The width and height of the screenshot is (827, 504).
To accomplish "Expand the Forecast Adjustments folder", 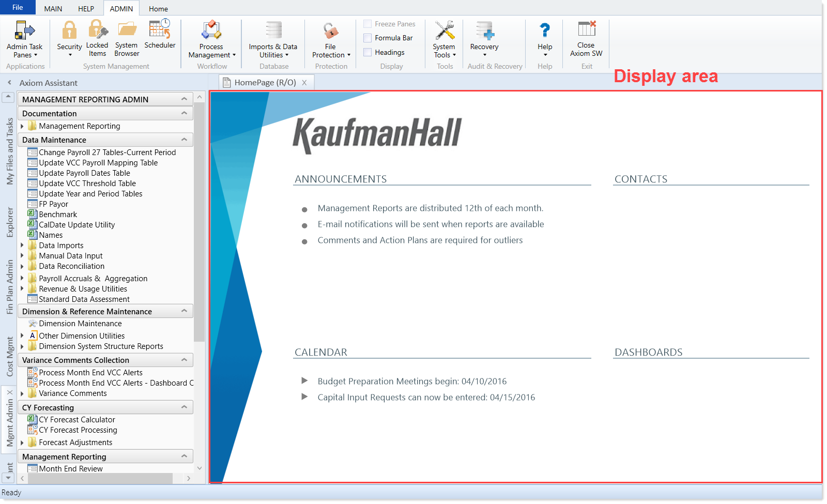I will point(22,442).
